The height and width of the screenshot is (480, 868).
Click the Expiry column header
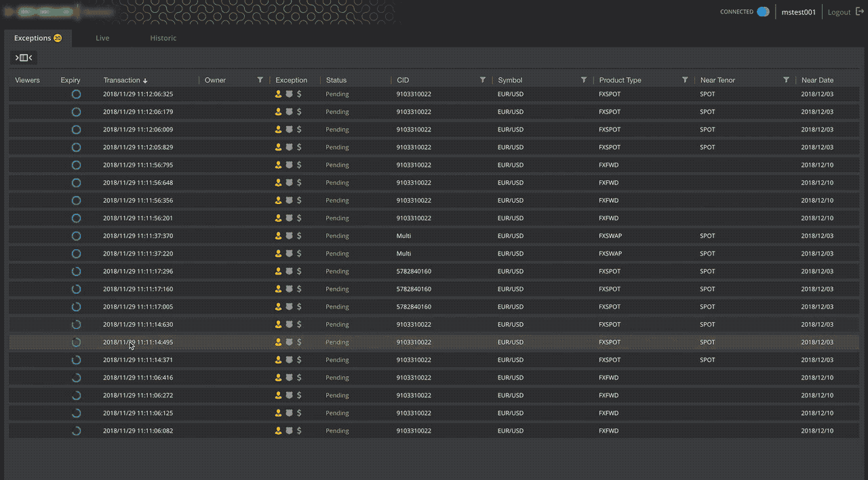click(71, 80)
